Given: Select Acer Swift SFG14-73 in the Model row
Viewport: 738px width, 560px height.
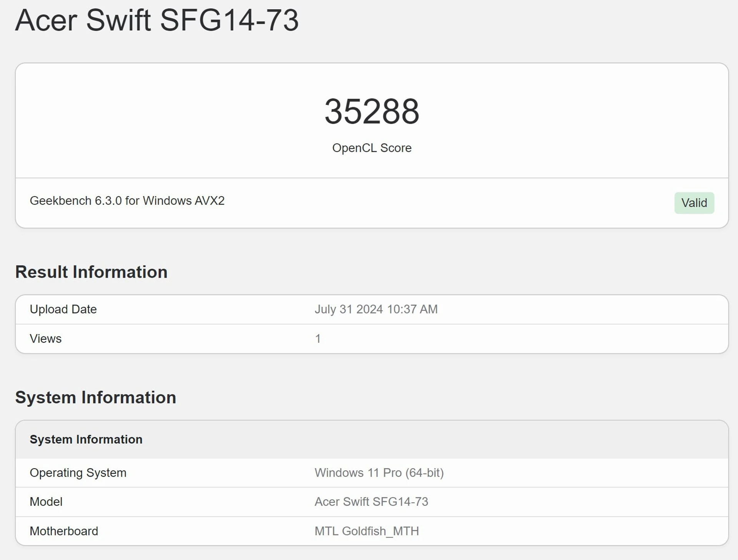Looking at the screenshot, I should [371, 502].
